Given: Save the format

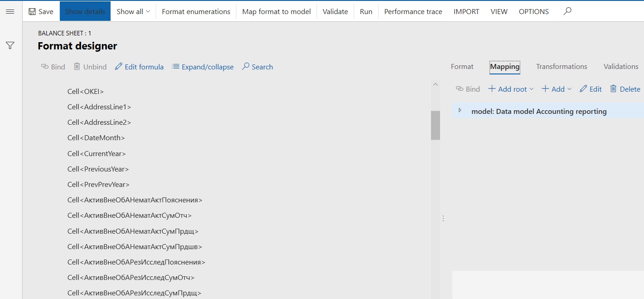Looking at the screenshot, I should point(41,11).
